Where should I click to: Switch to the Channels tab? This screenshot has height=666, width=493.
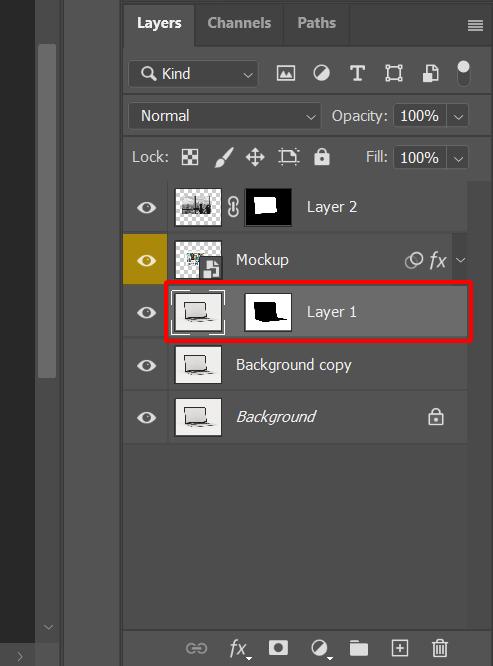click(x=239, y=23)
